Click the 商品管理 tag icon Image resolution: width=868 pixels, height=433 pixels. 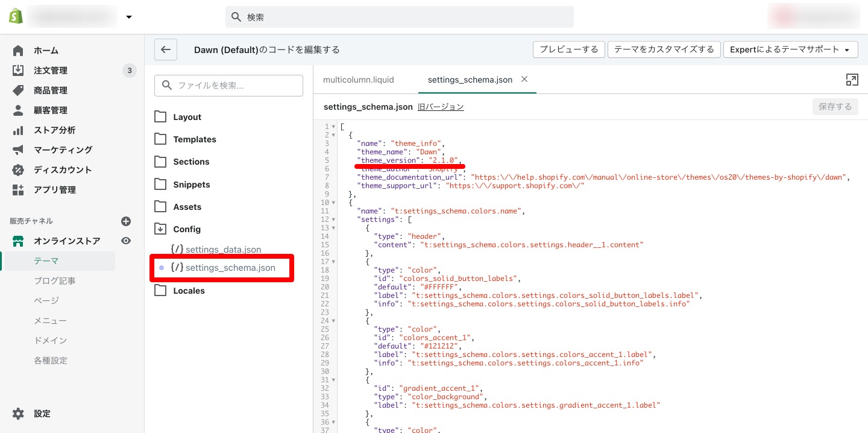coord(18,90)
